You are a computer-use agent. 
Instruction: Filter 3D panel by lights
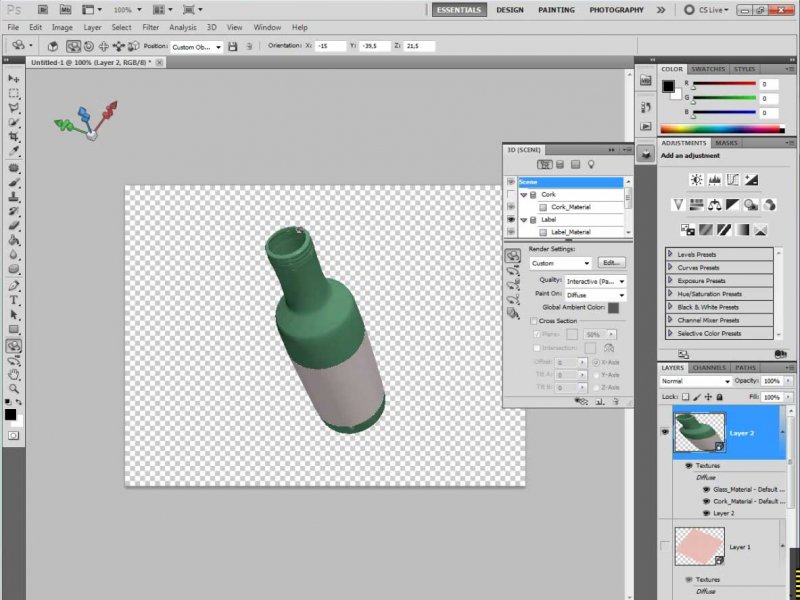[x=591, y=164]
